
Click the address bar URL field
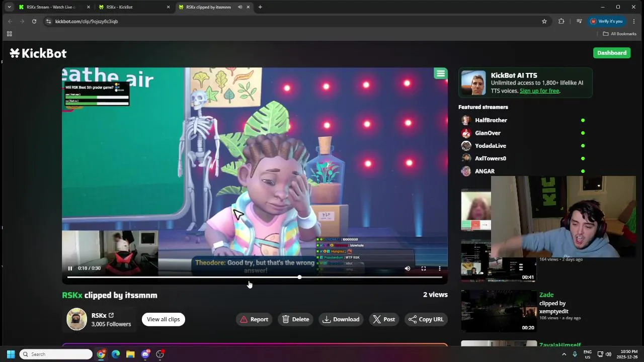tap(292, 21)
